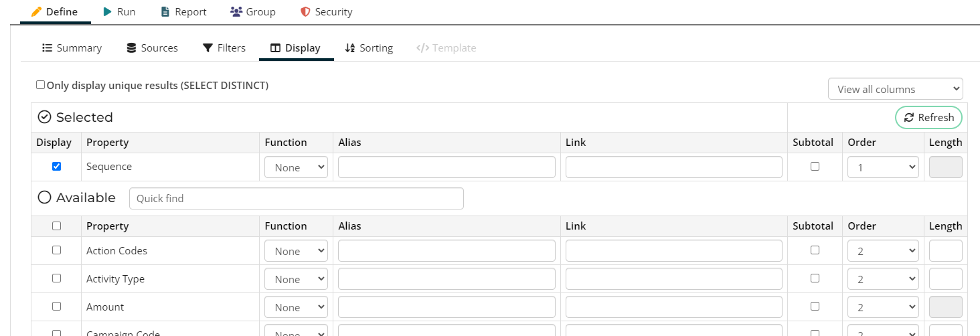Click the people icon beside Group
Viewport: 980px width, 336px height.
(x=236, y=12)
